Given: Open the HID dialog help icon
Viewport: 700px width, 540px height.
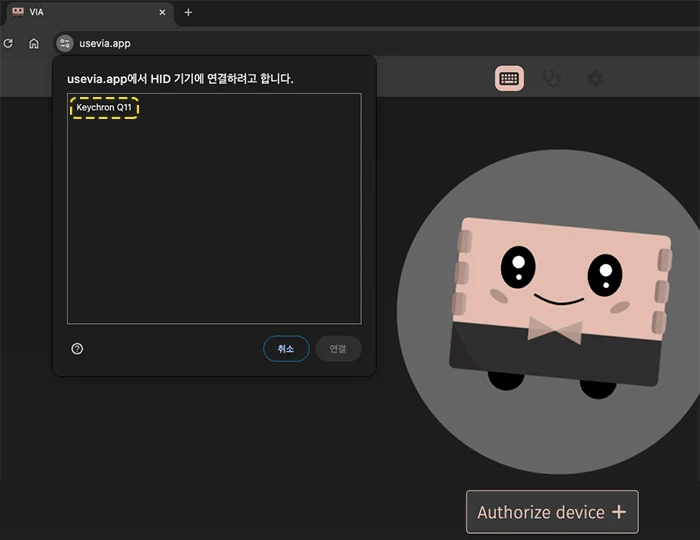Looking at the screenshot, I should click(x=77, y=349).
